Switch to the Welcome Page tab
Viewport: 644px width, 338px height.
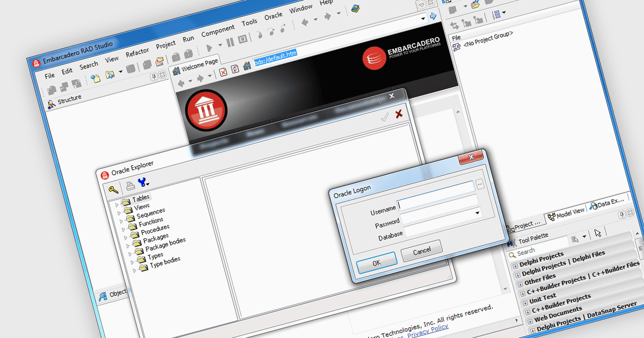pos(195,65)
